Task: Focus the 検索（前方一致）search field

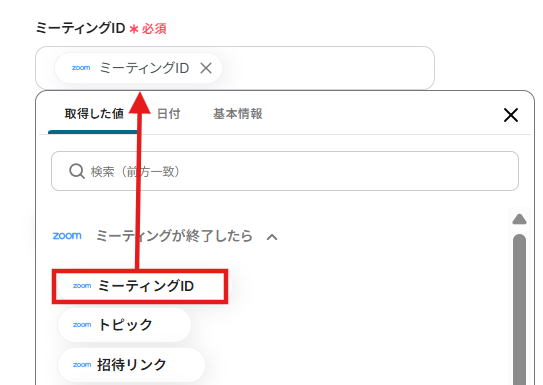Action: pos(285,171)
